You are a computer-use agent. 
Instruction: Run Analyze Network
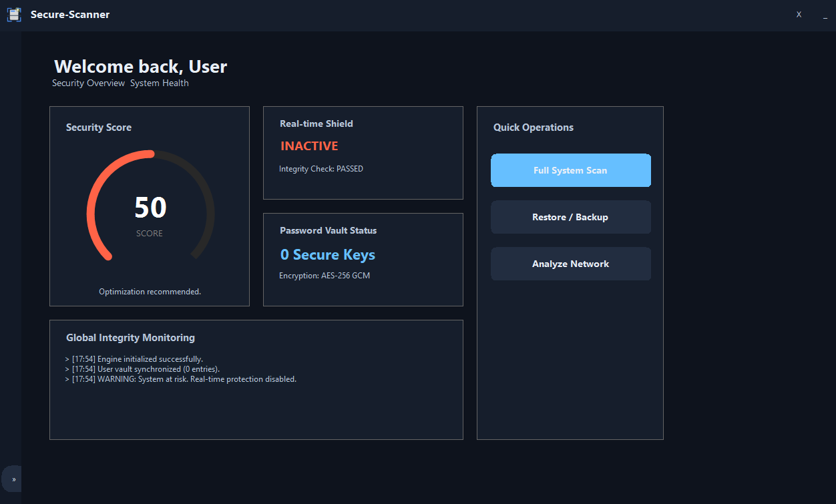point(570,264)
